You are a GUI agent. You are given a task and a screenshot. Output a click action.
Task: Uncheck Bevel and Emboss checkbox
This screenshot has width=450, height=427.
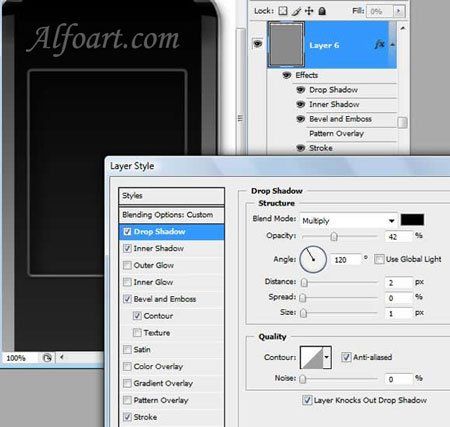point(127,299)
